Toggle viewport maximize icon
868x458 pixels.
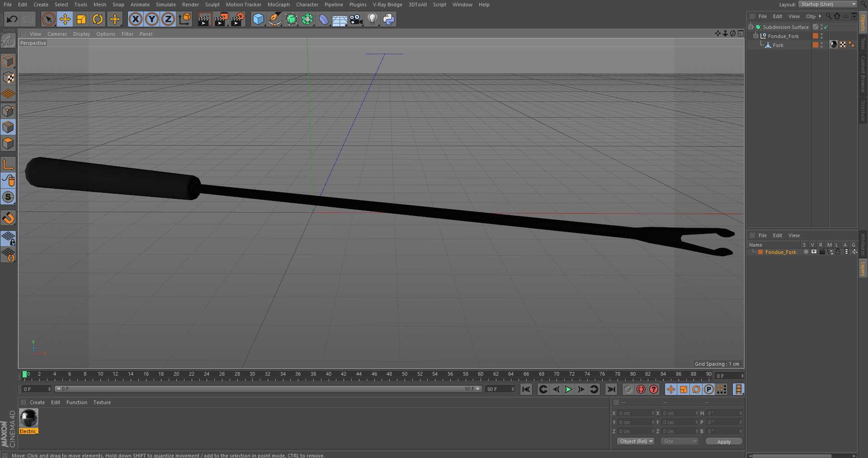pos(741,33)
